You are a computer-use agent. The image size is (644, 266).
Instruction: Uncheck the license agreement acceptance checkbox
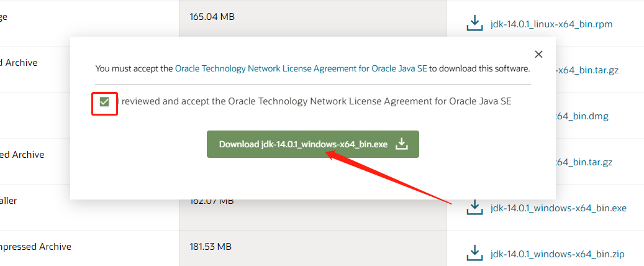(x=104, y=101)
